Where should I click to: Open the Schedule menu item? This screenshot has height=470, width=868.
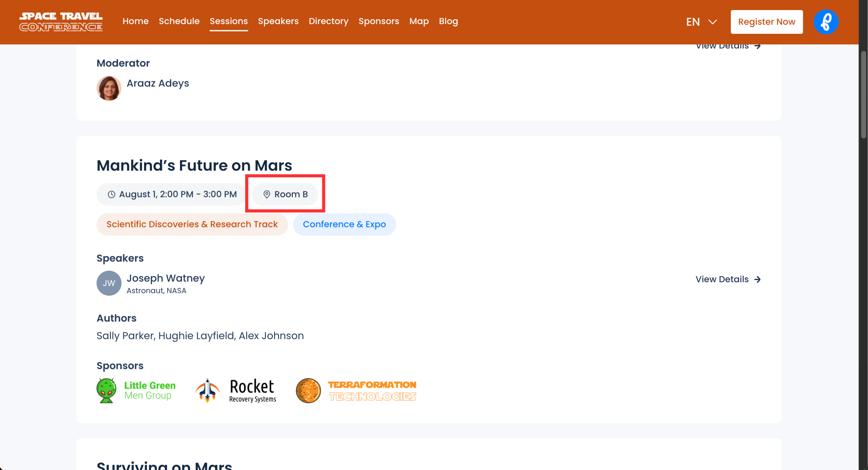179,21
